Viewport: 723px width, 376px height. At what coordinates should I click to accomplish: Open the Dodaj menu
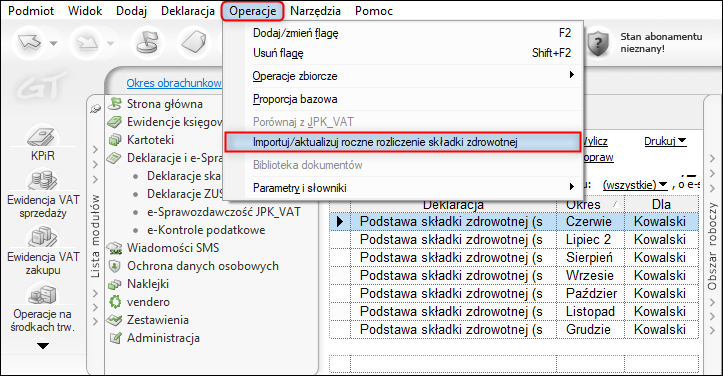pyautogui.click(x=131, y=11)
